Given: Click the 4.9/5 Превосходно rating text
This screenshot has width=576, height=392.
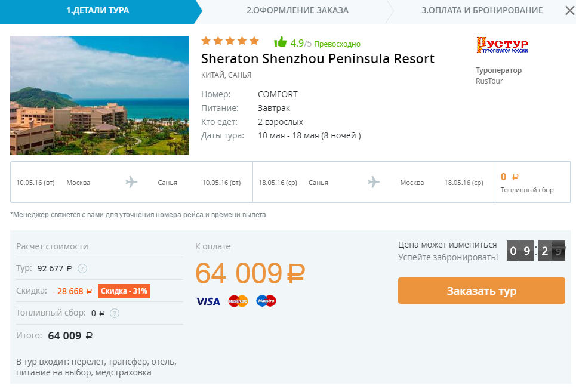Looking at the screenshot, I should coord(325,44).
